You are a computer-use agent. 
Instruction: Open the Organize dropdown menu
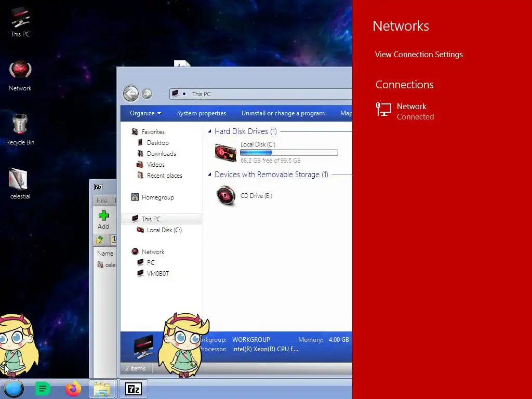tap(145, 113)
